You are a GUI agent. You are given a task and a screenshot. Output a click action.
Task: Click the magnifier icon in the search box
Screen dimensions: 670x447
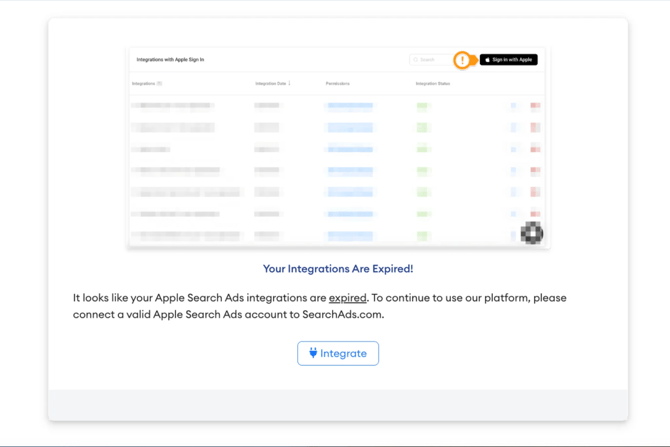click(x=415, y=60)
